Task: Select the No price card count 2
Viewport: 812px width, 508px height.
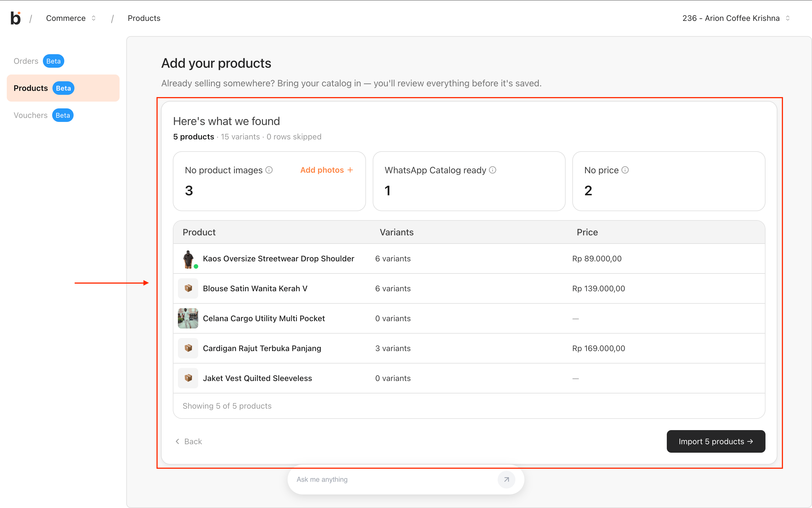Action: [x=588, y=190]
